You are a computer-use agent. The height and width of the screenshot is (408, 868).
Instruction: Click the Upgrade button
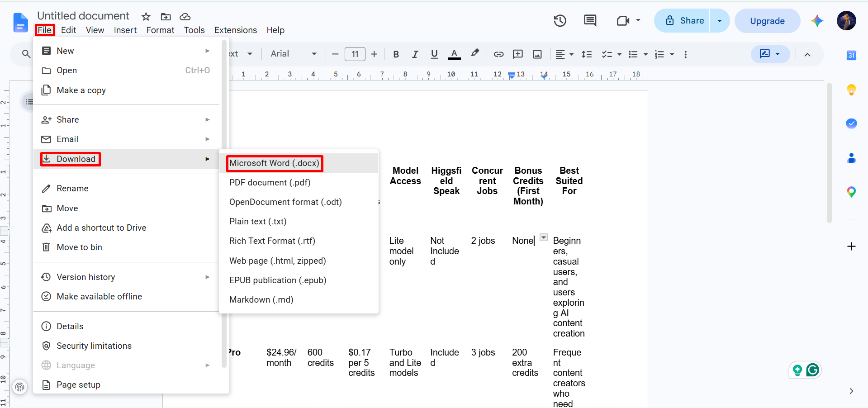[767, 21]
